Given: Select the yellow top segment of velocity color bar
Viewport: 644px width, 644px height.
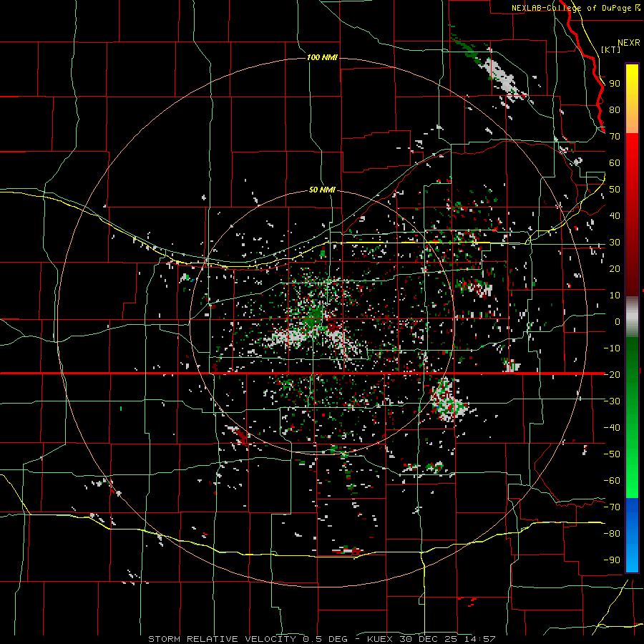Looking at the screenshot, I should click(632, 99).
